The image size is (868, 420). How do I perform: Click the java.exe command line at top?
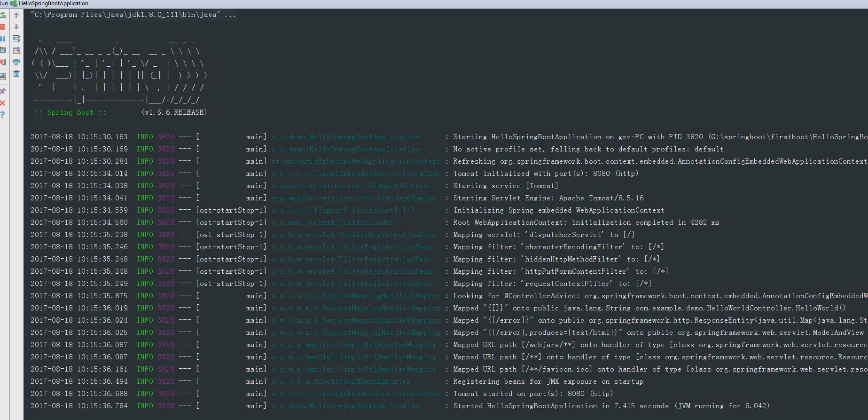[x=133, y=15]
